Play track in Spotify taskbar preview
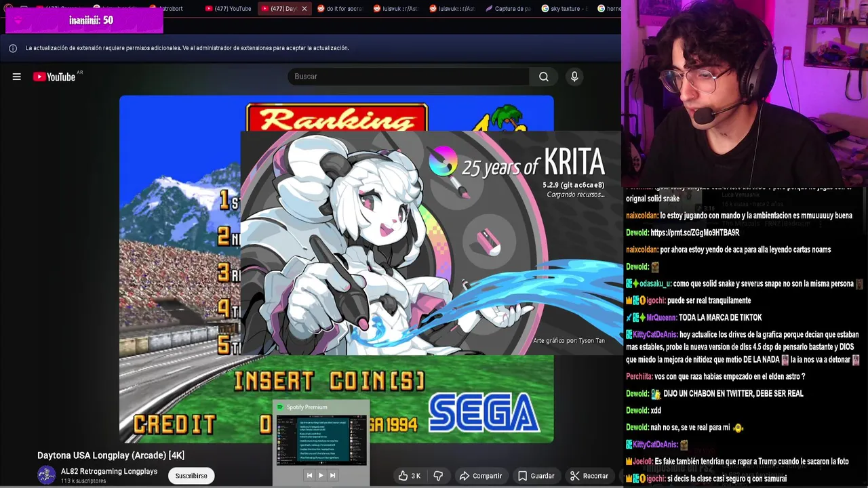The width and height of the screenshot is (868, 488). click(x=321, y=475)
